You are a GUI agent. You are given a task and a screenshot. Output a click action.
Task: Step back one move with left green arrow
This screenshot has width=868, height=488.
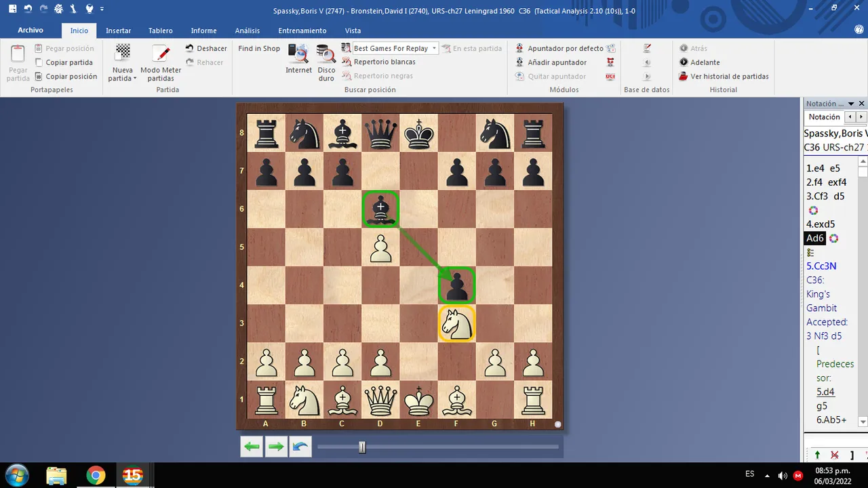[252, 447]
